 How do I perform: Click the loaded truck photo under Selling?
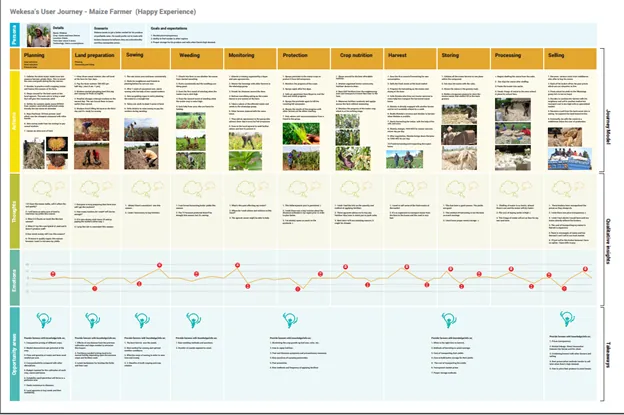[569, 159]
